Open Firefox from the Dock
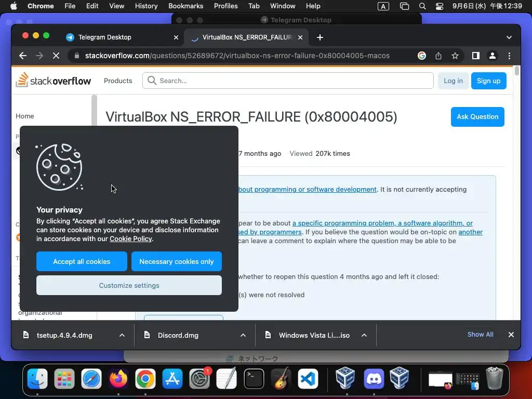Image resolution: width=532 pixels, height=399 pixels. (118, 379)
